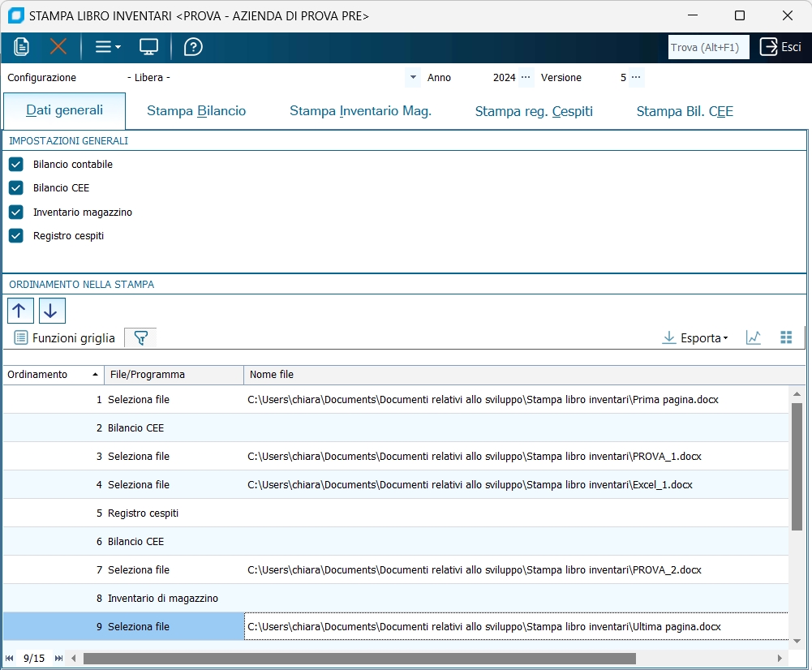Open the hamburger menu dropdown in toolbar
Image resolution: width=812 pixels, height=670 pixels.
pos(108,47)
